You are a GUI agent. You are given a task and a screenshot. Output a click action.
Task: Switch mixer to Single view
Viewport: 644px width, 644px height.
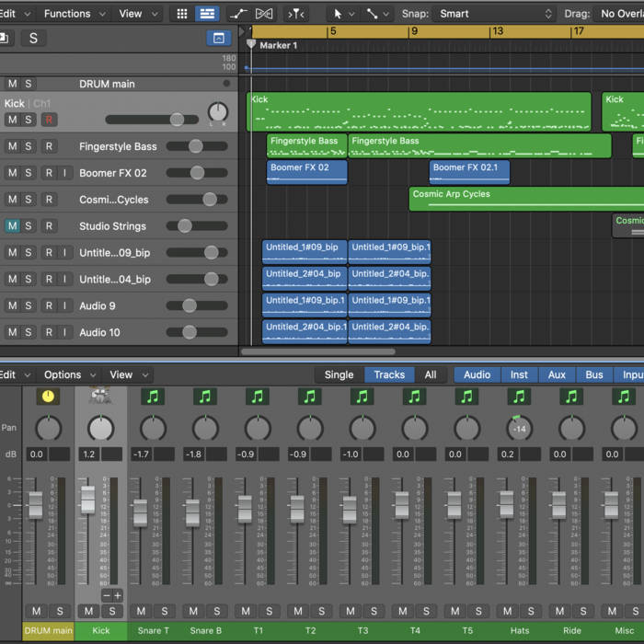[339, 374]
